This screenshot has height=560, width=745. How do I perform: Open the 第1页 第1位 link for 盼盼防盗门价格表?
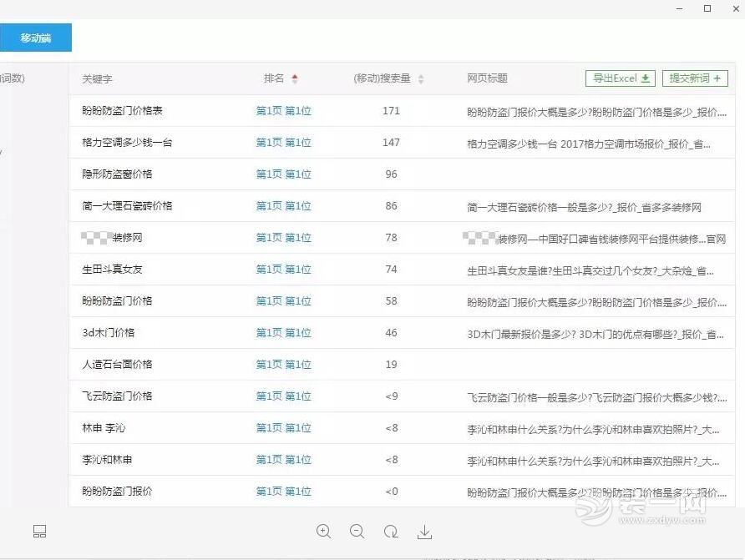pos(284,110)
